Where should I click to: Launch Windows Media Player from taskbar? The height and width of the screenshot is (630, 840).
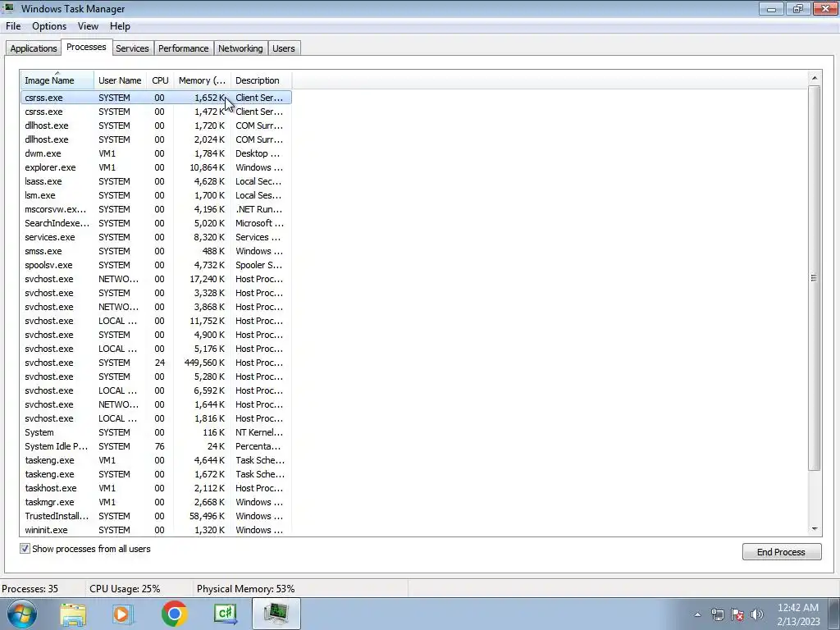click(x=123, y=614)
